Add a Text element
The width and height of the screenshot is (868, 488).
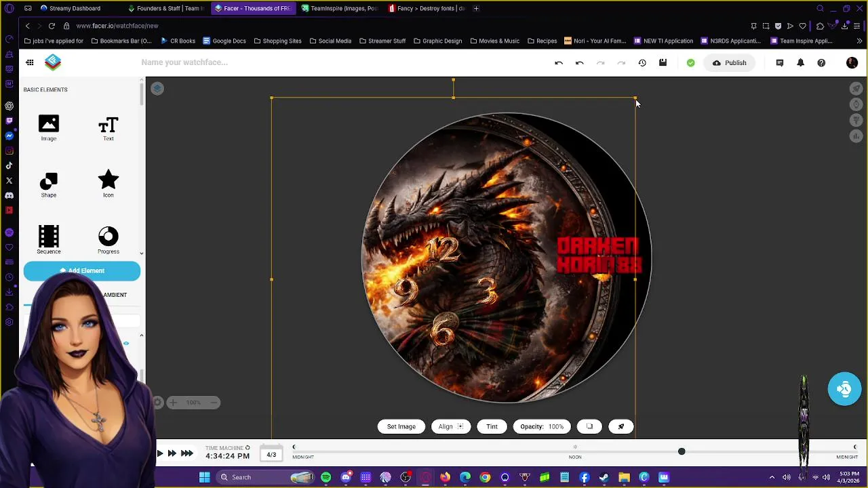click(x=108, y=127)
